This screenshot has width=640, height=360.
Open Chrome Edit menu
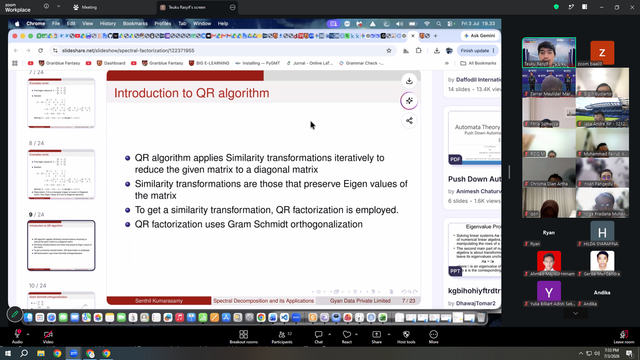[x=71, y=24]
